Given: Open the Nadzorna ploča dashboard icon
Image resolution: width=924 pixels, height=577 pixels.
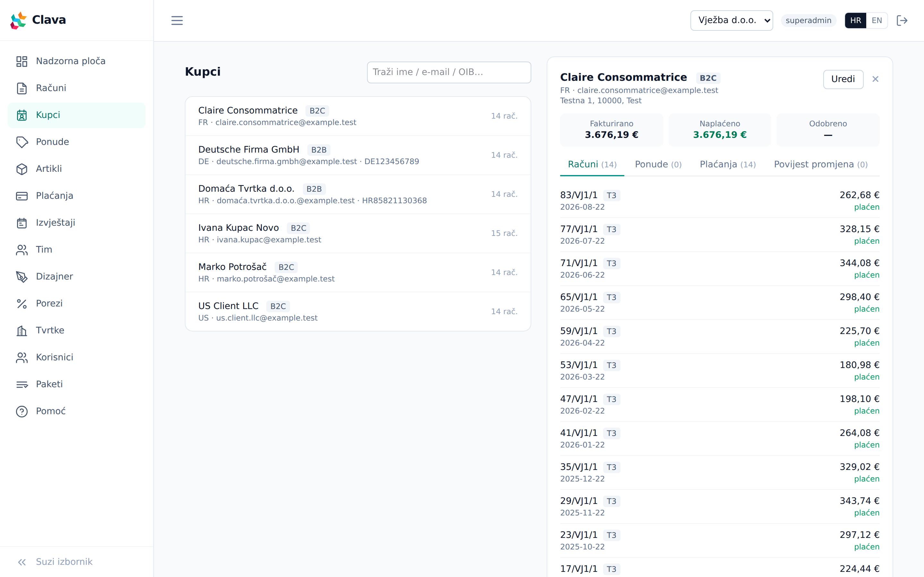Looking at the screenshot, I should click(22, 61).
